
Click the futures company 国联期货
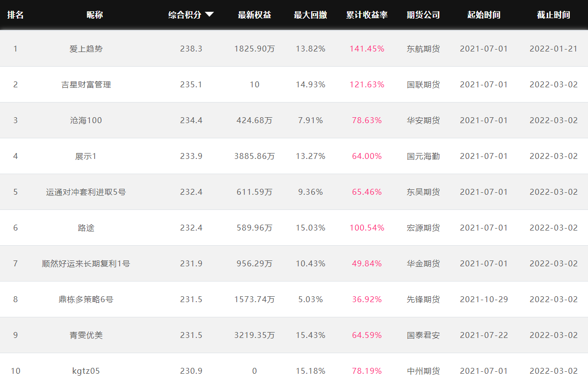[x=424, y=85]
